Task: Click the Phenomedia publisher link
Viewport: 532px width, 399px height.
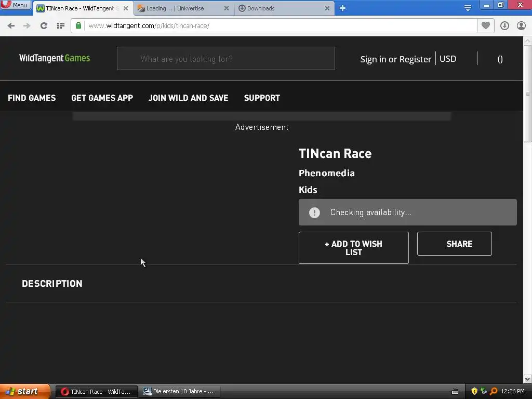Action: [x=327, y=173]
